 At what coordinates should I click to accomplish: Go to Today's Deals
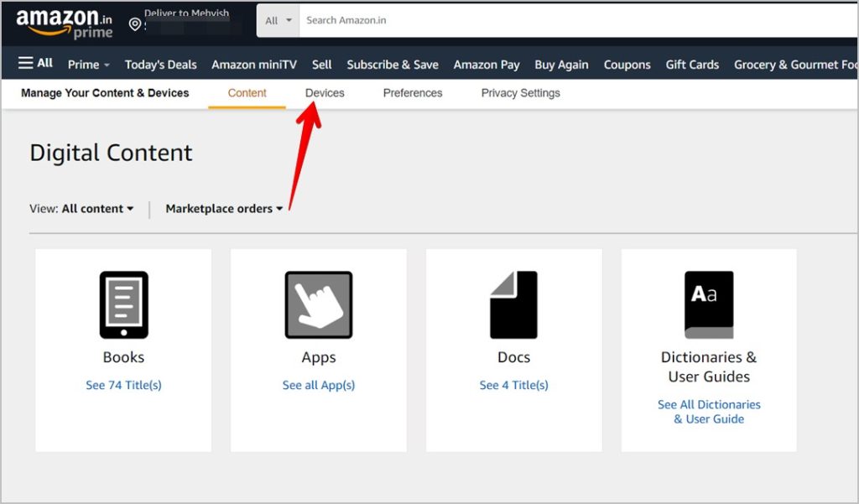pyautogui.click(x=160, y=65)
